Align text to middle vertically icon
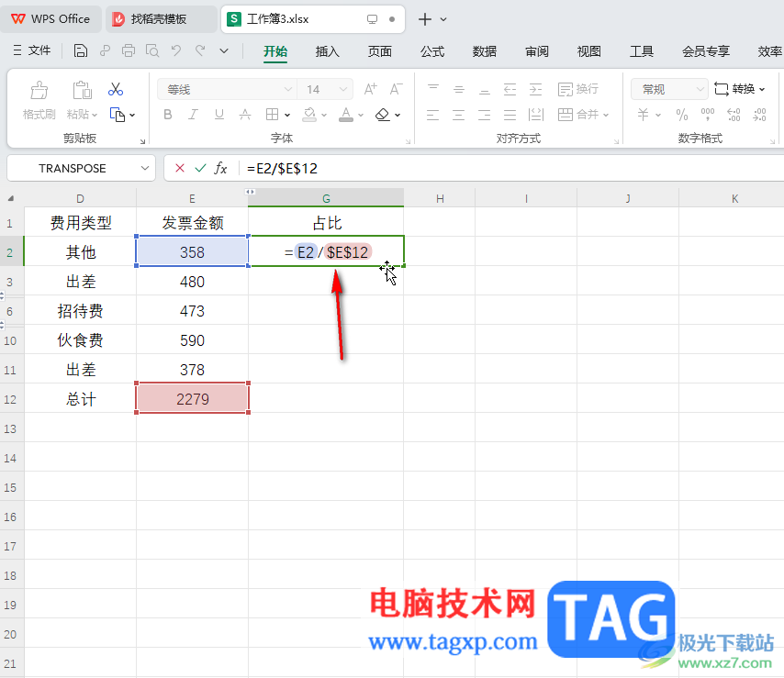784x678 pixels. [x=459, y=89]
